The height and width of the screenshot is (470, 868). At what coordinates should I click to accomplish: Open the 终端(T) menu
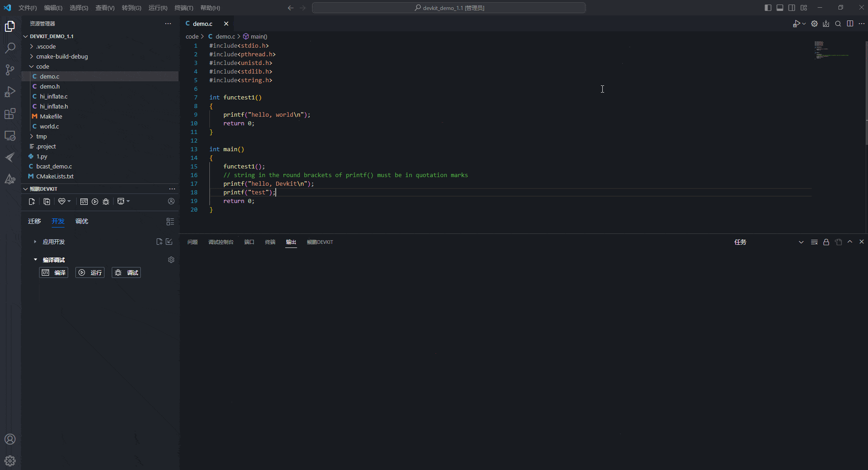click(x=184, y=8)
